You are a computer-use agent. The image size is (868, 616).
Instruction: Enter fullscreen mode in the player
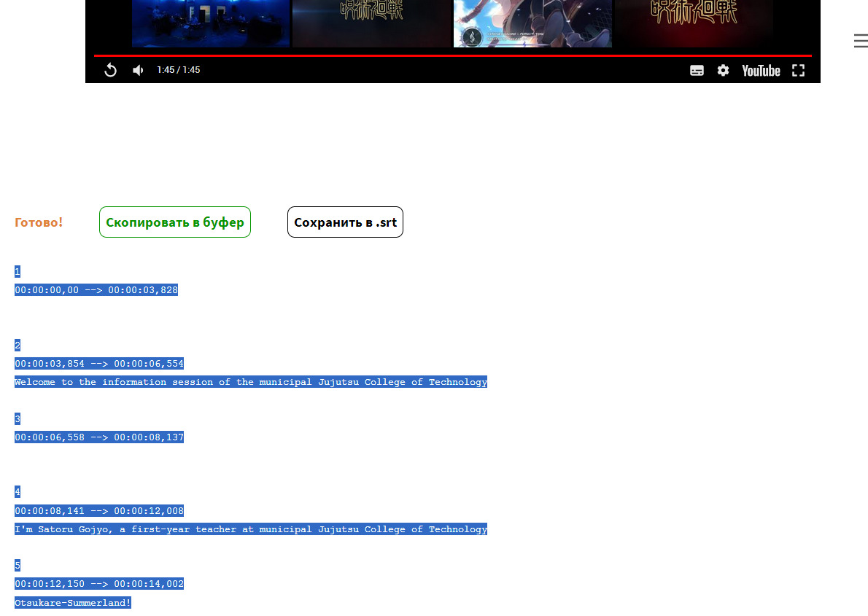798,71
